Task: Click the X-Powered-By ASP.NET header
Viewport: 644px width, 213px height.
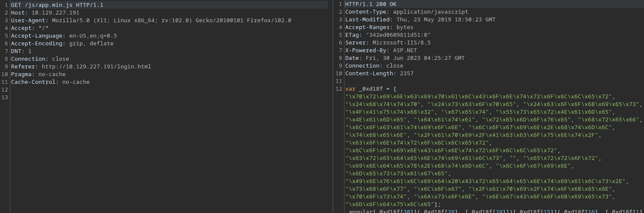Action: [381, 50]
